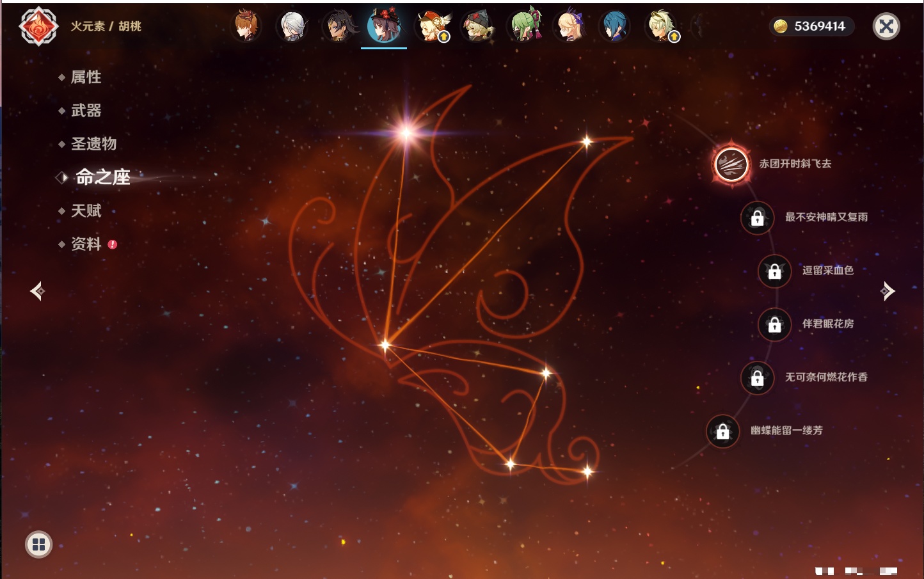Open the four-square grid button

click(x=38, y=544)
